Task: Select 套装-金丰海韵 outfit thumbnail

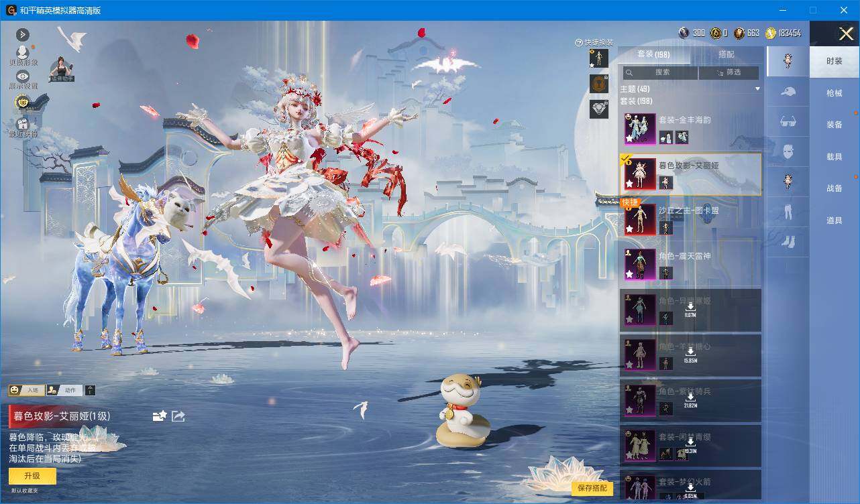Action: point(640,129)
